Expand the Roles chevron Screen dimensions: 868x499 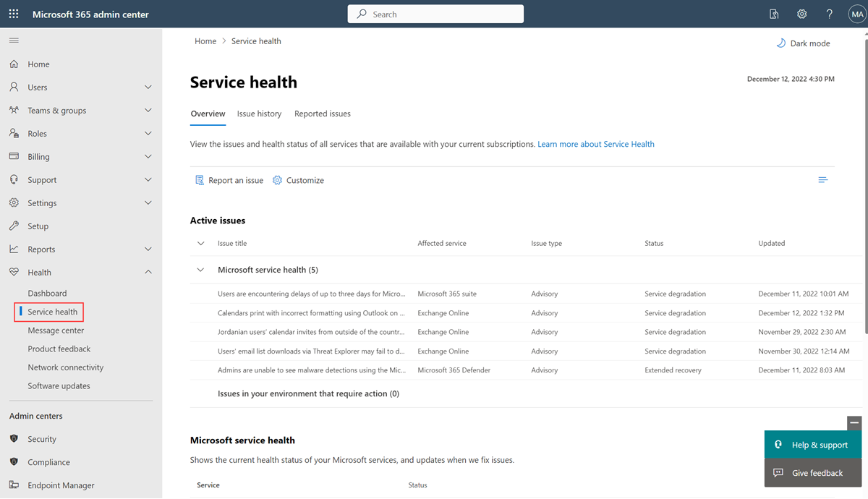[148, 134]
